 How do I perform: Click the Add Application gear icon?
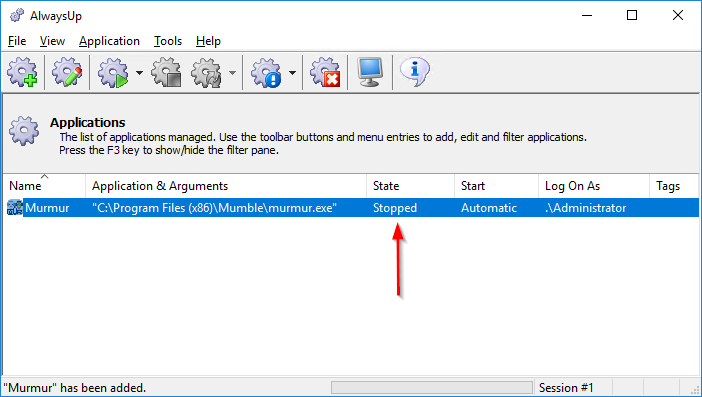(x=22, y=72)
